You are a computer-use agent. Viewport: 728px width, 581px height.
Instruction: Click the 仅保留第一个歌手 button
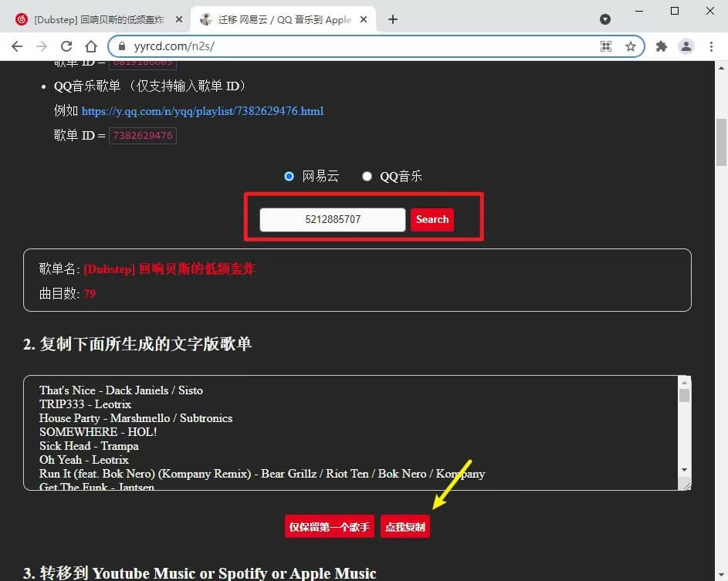pos(329,526)
